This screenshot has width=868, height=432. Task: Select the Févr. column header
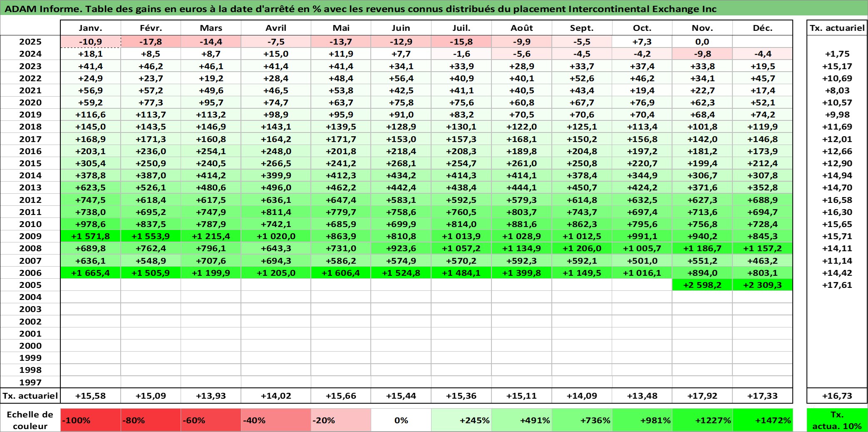click(x=151, y=28)
